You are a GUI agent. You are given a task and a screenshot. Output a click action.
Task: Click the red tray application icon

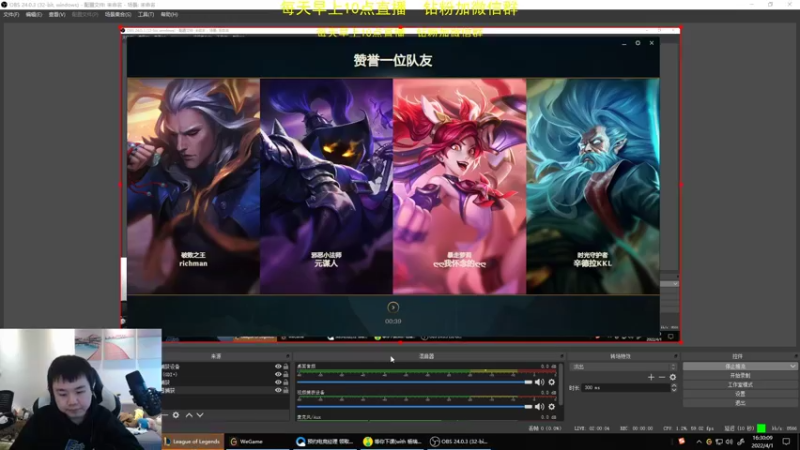pyautogui.click(x=682, y=442)
